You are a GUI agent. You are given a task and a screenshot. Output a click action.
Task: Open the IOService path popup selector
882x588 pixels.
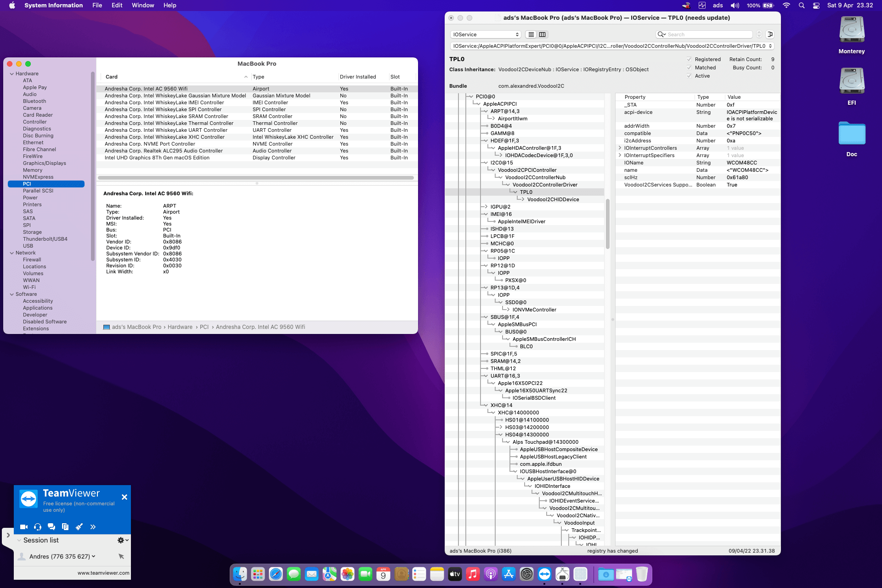click(x=612, y=46)
